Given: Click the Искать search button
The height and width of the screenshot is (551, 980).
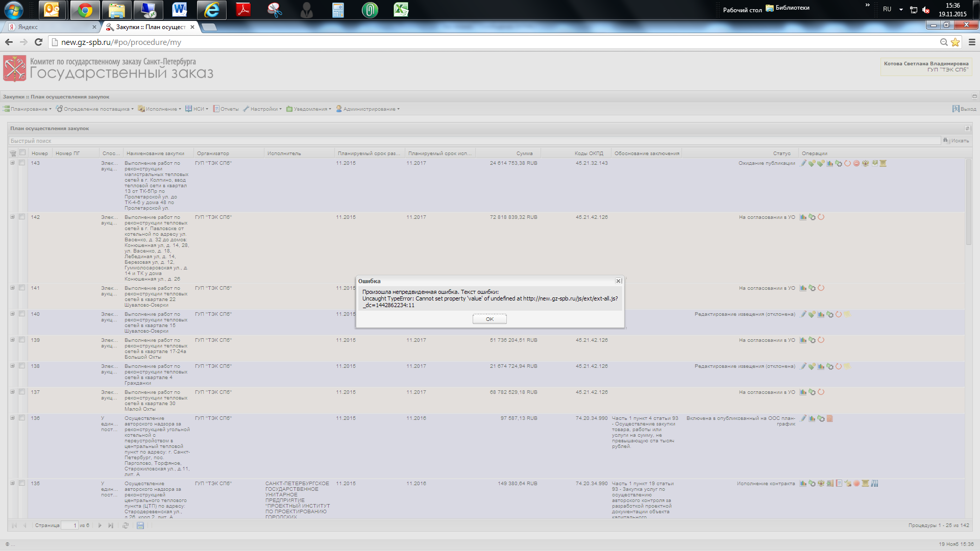Looking at the screenshot, I should coord(957,141).
